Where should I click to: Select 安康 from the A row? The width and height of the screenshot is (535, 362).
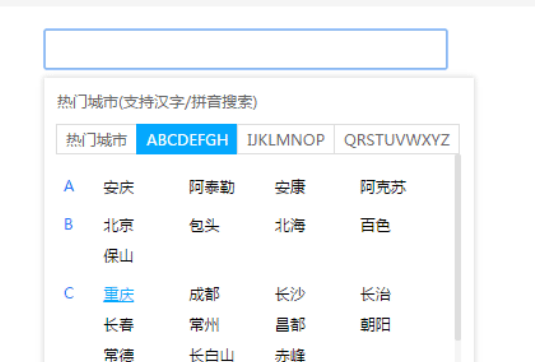point(290,188)
